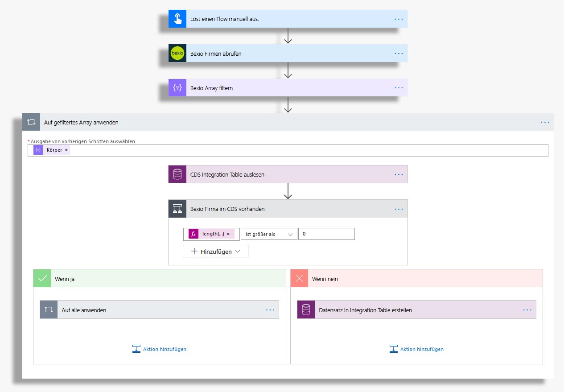Expand the 'Datensatz in Integration Table erstellen' step
The height and width of the screenshot is (392, 564).
pyautogui.click(x=417, y=309)
